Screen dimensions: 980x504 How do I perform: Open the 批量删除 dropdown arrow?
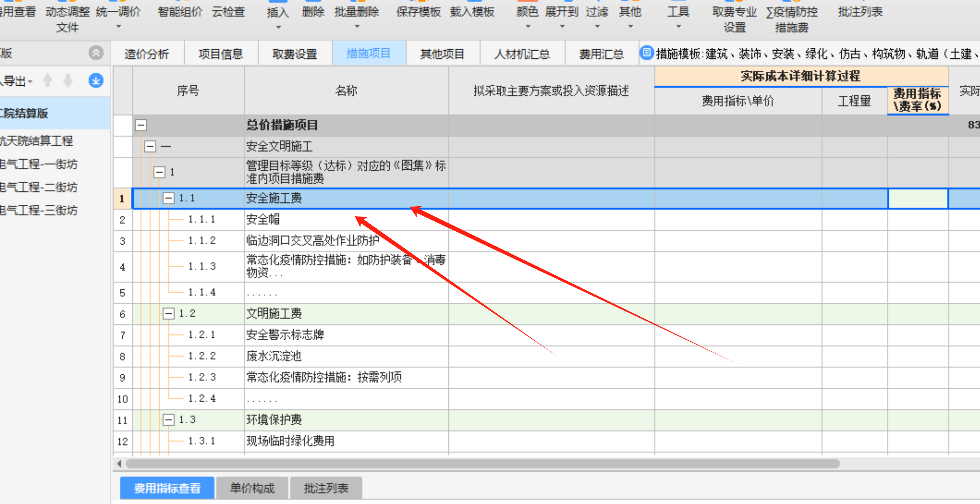pyautogui.click(x=357, y=27)
